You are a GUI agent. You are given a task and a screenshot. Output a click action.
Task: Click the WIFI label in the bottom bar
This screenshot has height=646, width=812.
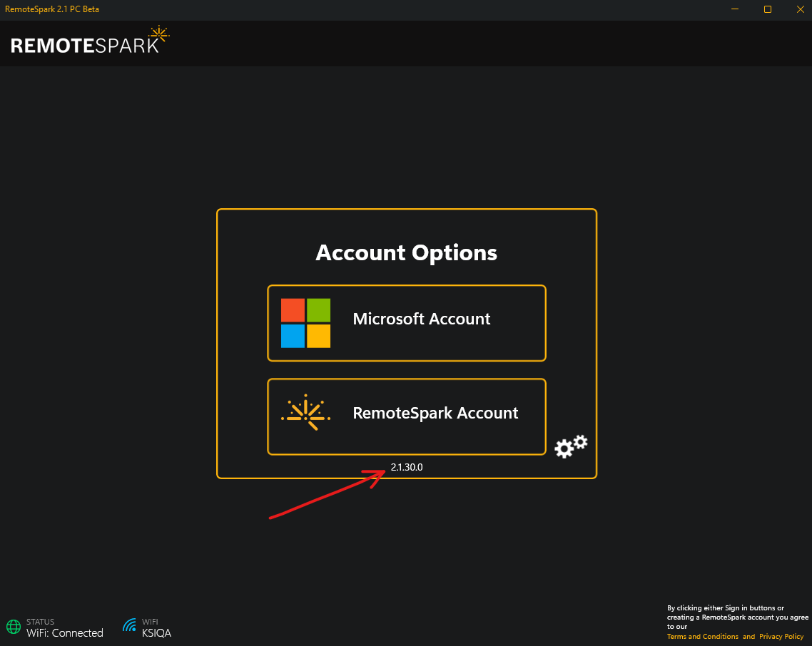point(150,621)
